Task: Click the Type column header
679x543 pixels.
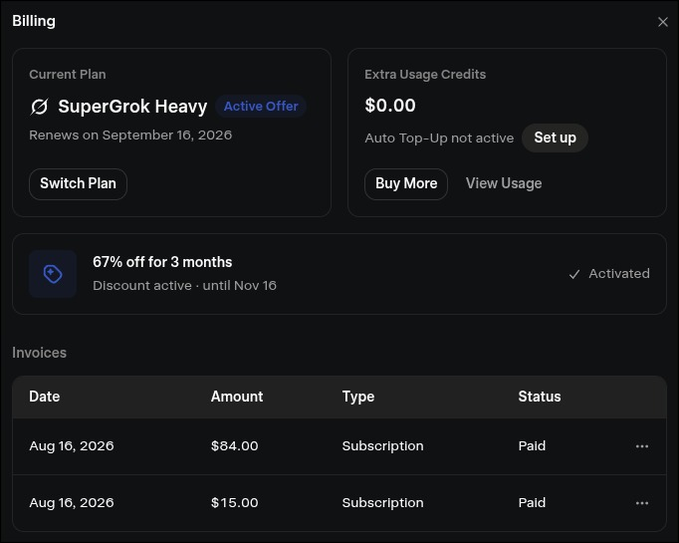Action: tap(358, 397)
